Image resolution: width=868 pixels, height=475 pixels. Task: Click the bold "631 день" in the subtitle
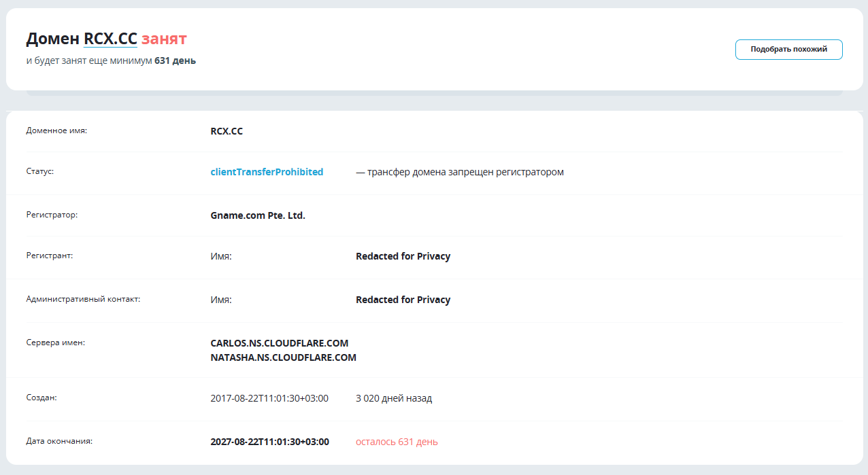click(176, 60)
